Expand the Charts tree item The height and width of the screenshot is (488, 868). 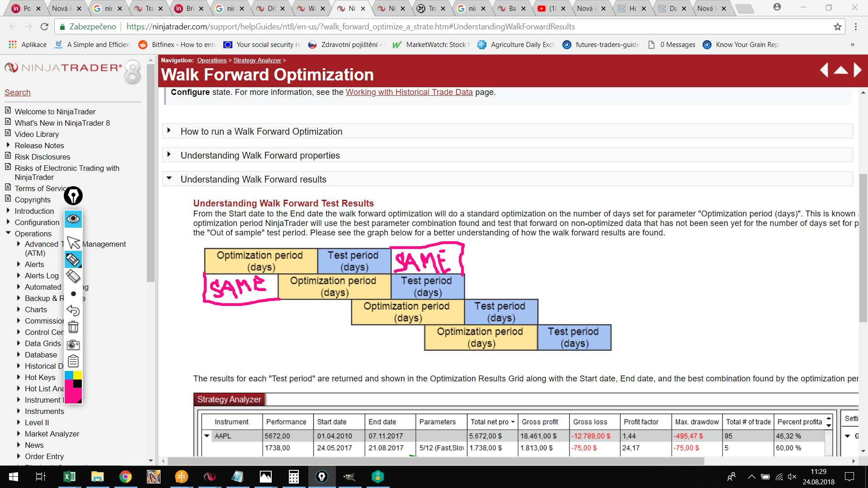[x=19, y=310]
